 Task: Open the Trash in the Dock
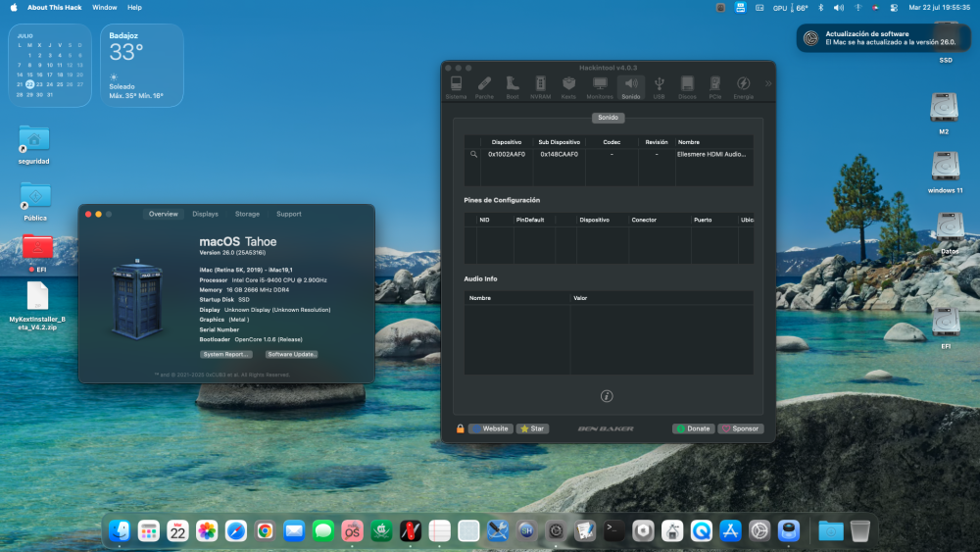pyautogui.click(x=860, y=530)
